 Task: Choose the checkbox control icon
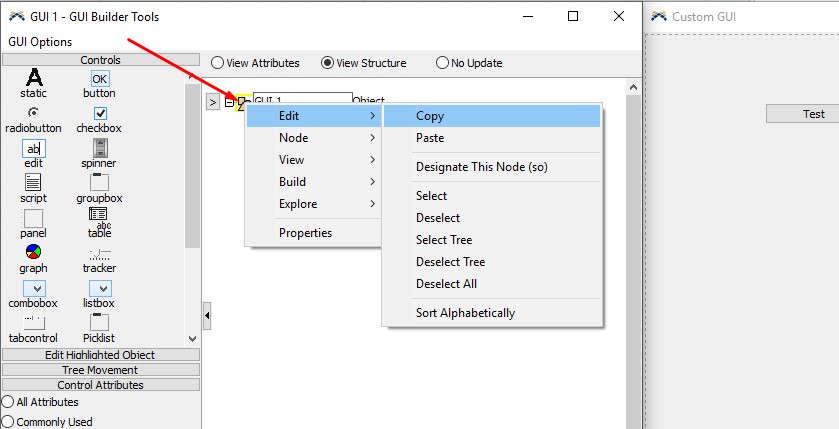click(99, 113)
